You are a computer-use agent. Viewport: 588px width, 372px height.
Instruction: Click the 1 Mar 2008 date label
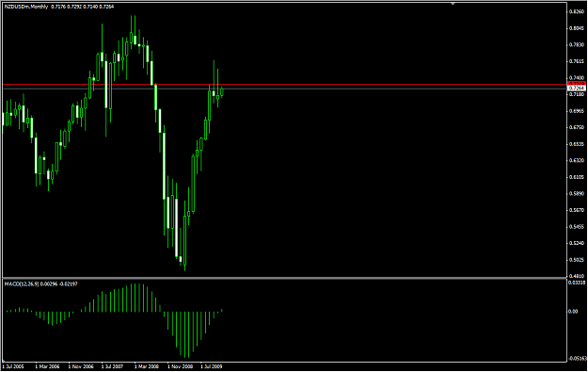click(x=146, y=366)
